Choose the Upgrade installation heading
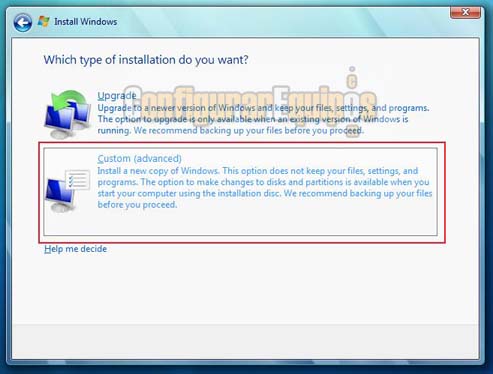This screenshot has height=374, width=493. pyautogui.click(x=117, y=96)
